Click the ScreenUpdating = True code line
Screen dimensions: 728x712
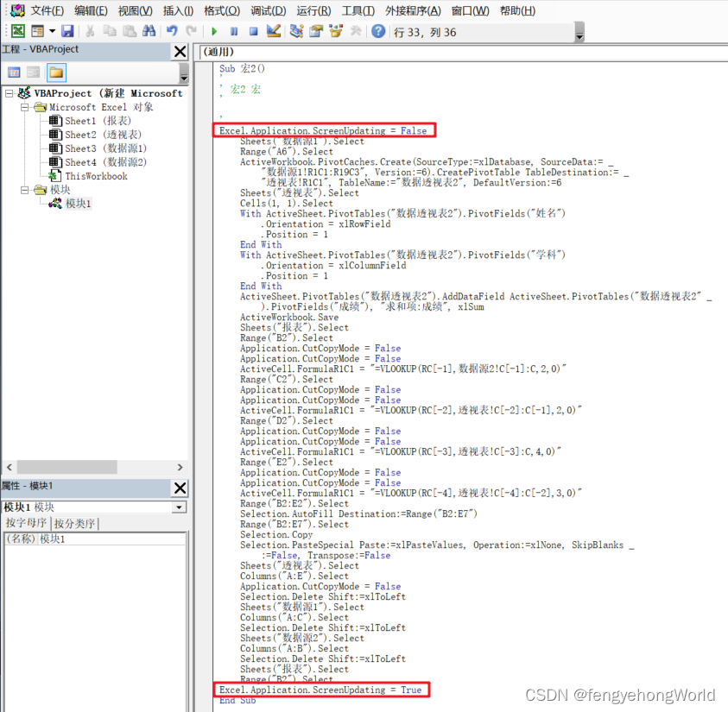click(321, 690)
